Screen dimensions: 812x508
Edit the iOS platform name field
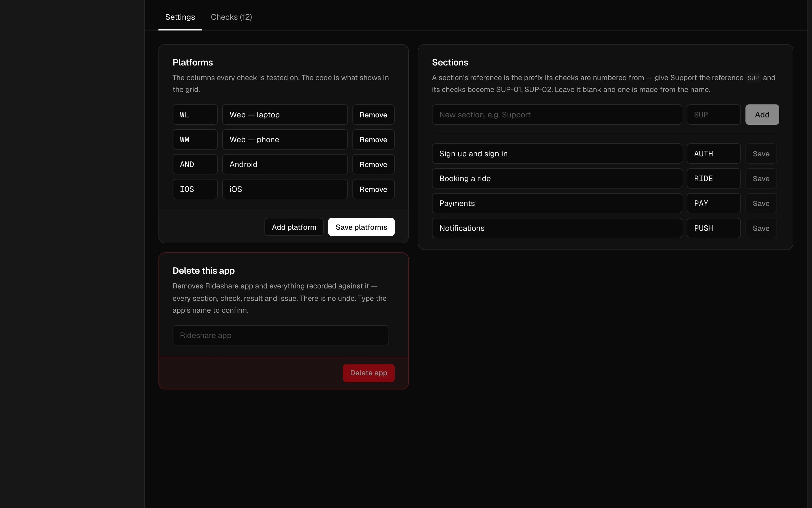[x=285, y=189]
